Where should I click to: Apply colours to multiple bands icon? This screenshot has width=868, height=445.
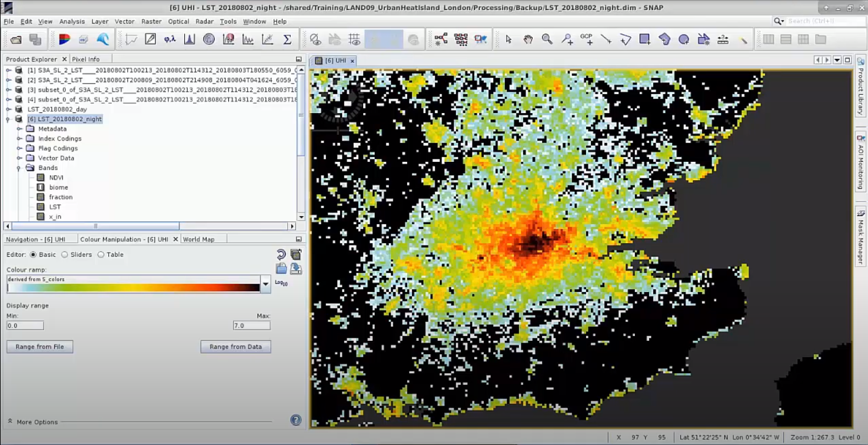coord(296,254)
